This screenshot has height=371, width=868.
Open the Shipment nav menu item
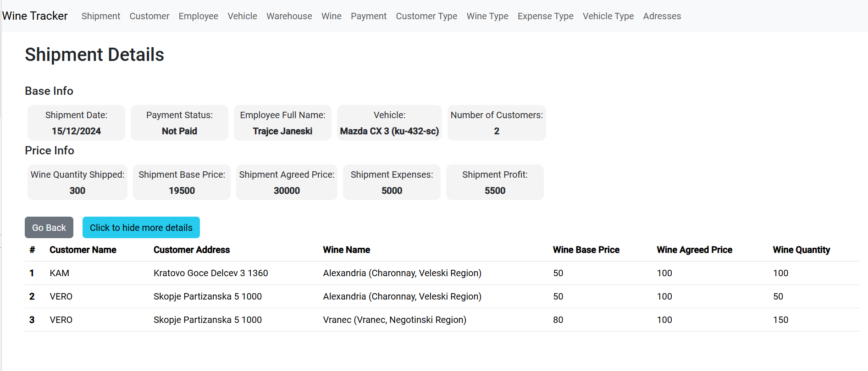point(100,16)
